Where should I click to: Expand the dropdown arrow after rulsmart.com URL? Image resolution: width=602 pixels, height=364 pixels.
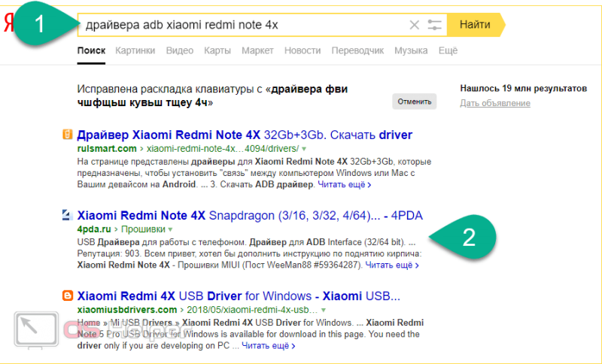pos(304,149)
